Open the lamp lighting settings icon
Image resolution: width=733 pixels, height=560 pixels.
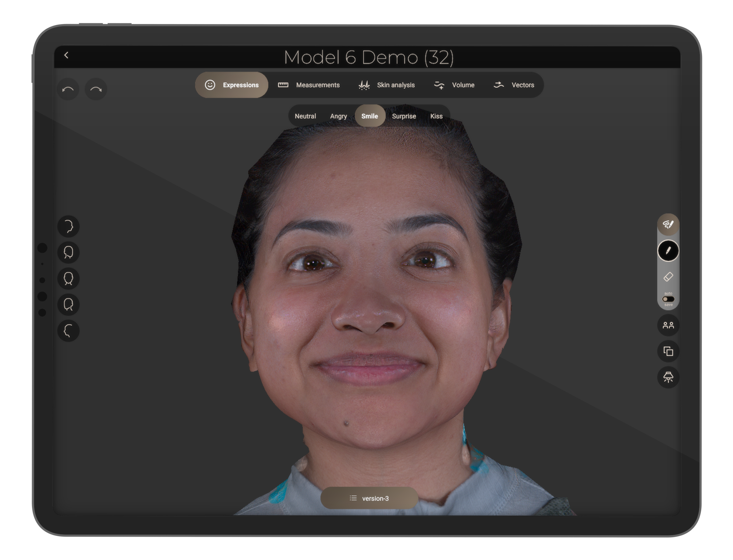click(x=668, y=377)
